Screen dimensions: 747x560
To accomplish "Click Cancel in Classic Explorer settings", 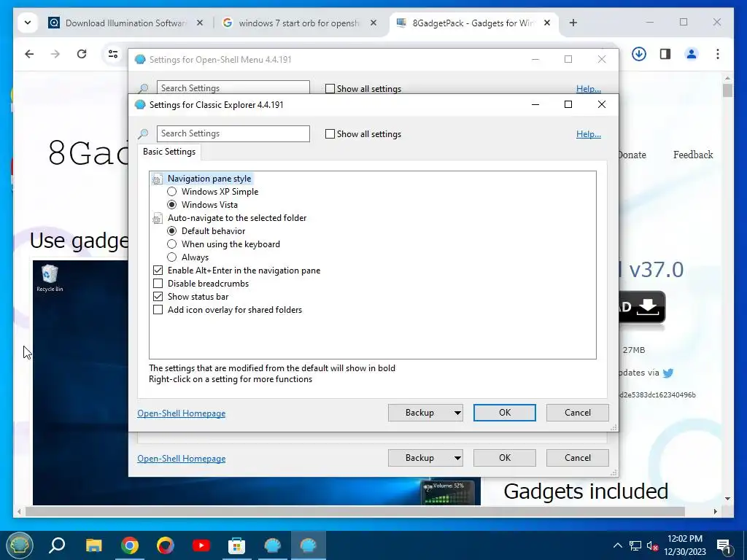I will (x=578, y=413).
